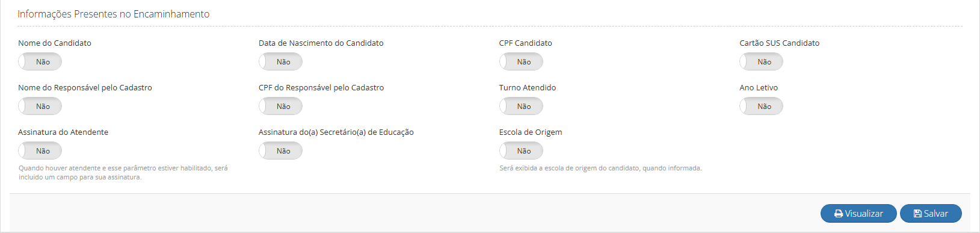980x233 pixels.
Task: Toggle the Turno Atendido switch
Action: [x=521, y=106]
